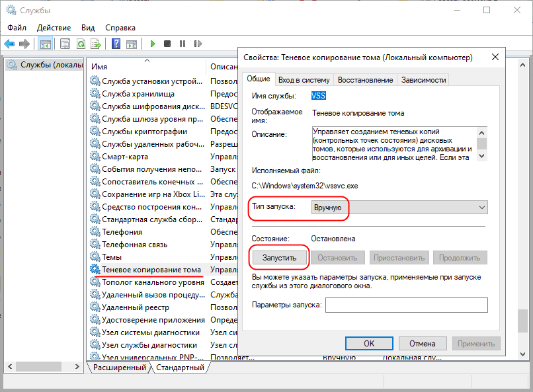Click the Параметры запуска input field

pyautogui.click(x=406, y=305)
